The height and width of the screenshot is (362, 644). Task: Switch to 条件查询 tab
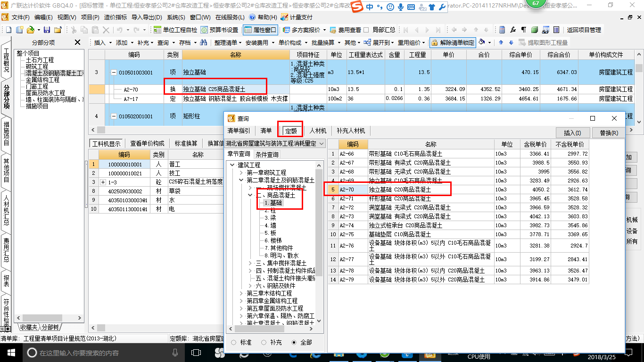point(267,154)
